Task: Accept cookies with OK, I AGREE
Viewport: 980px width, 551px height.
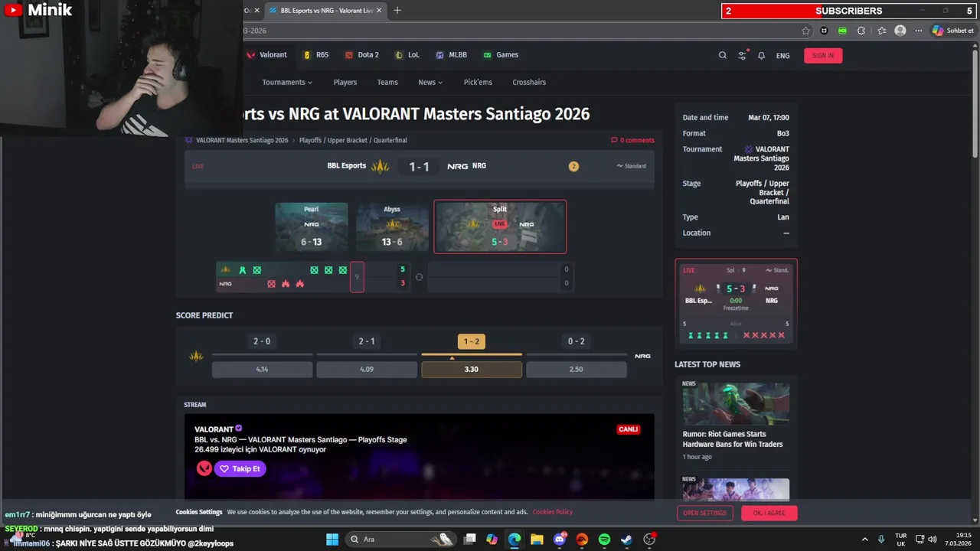Action: tap(769, 513)
